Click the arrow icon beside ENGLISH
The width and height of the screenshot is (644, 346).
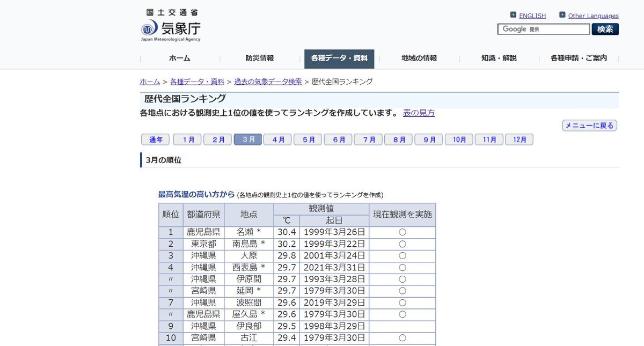(x=513, y=15)
